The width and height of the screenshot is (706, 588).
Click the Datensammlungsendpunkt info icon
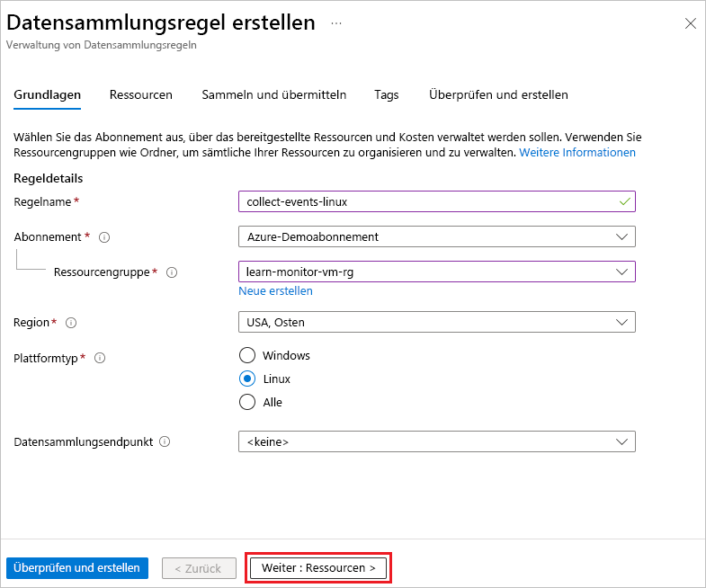[165, 442]
